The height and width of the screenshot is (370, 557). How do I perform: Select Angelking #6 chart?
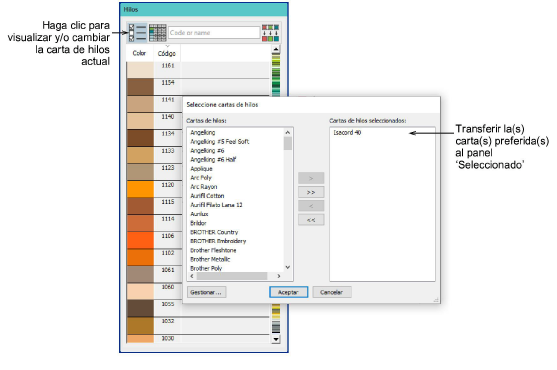207,151
